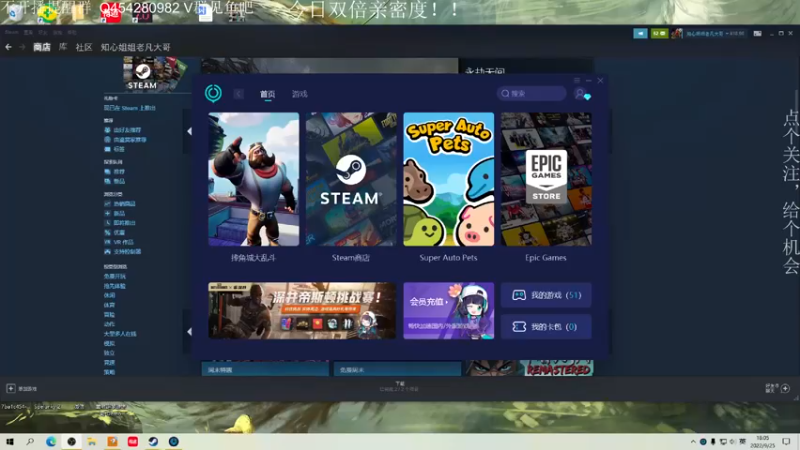Viewport: 800px width, 450px height.
Task: Open the 会员充值 membership banner
Action: point(448,311)
